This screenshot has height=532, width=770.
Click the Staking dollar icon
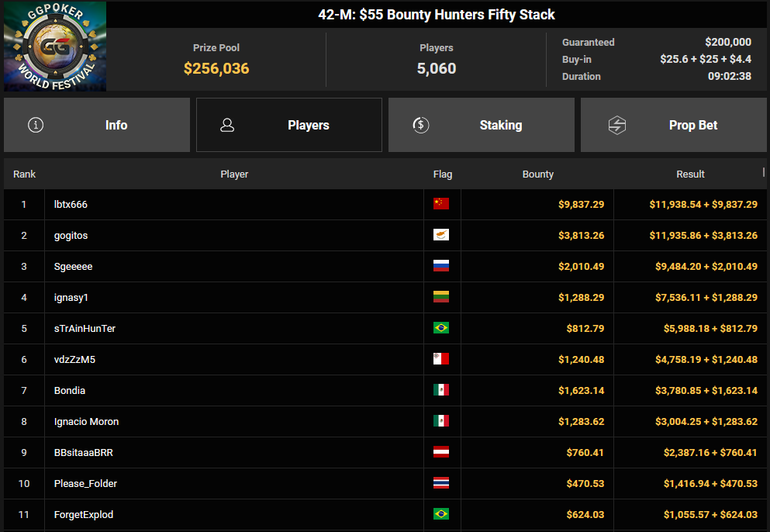tap(421, 125)
